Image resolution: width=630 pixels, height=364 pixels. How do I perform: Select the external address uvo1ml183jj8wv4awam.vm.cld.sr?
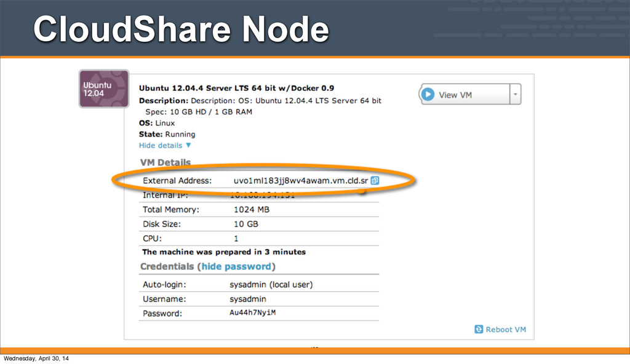tap(300, 181)
